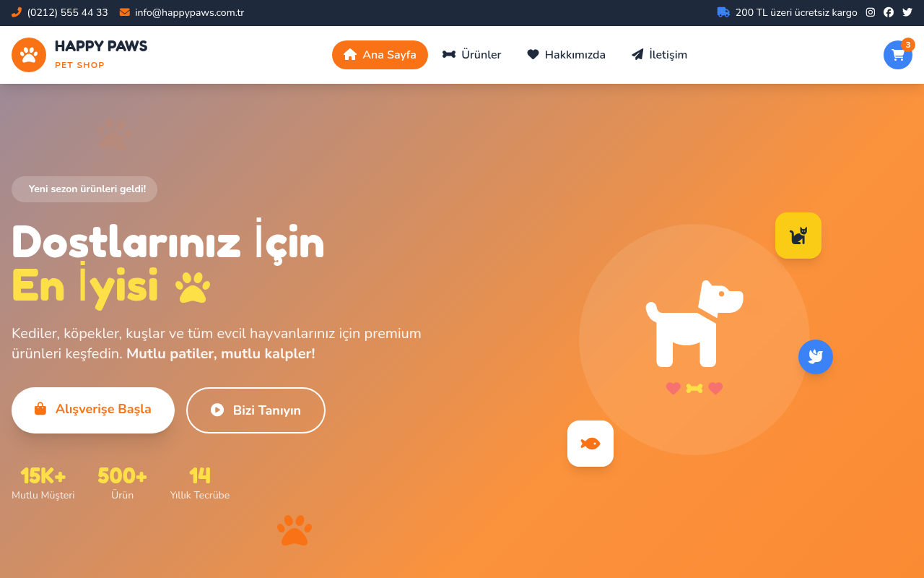Visit the Instagram social icon
The image size is (924, 578).
(x=871, y=12)
